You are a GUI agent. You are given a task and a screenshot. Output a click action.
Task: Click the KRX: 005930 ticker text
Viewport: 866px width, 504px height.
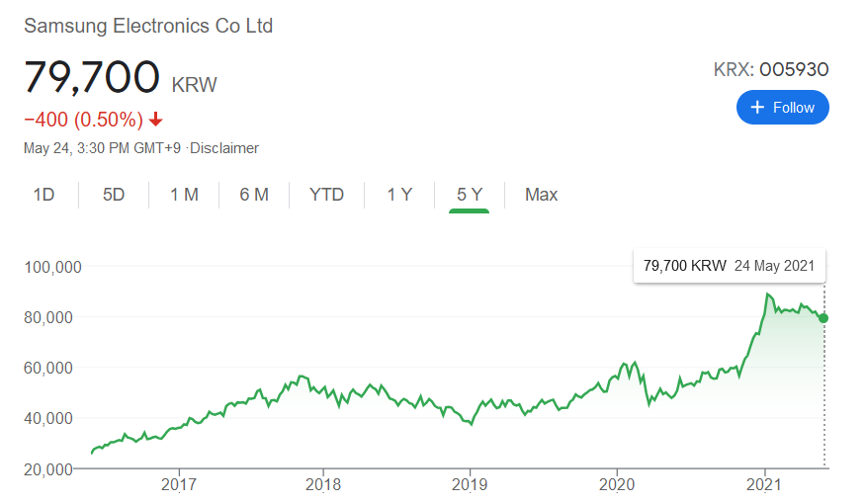(x=771, y=69)
